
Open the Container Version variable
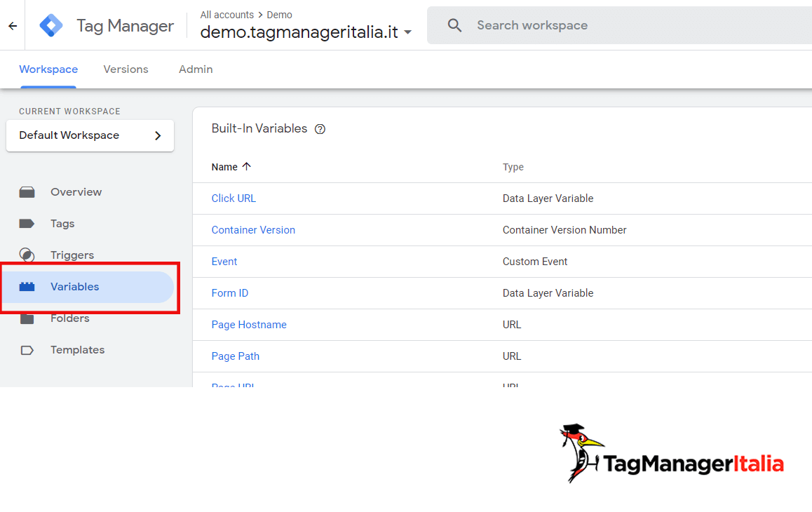point(253,230)
